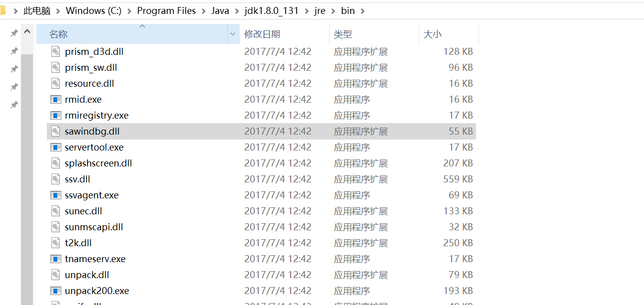Navigate to 此电脑 via the breadcrumb

[36, 10]
